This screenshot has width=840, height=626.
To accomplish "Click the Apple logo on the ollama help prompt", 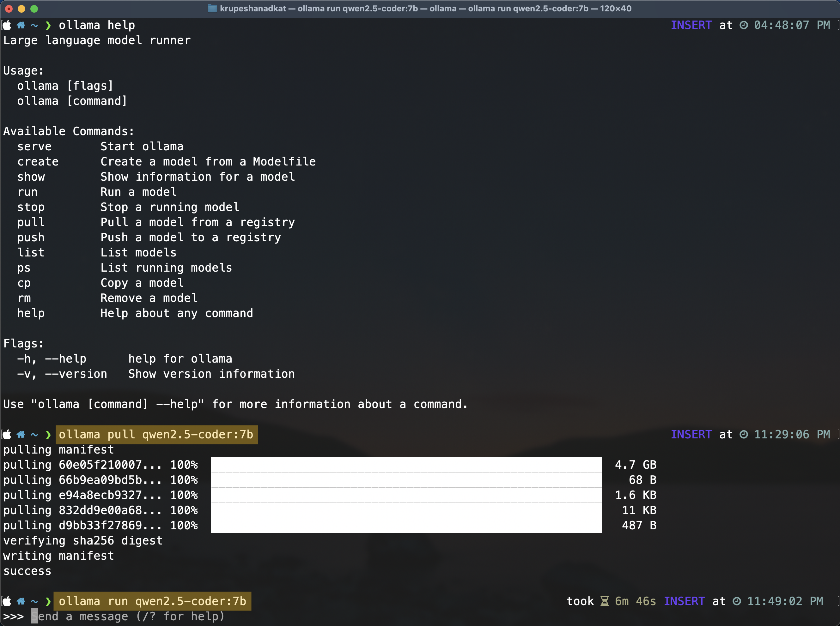I will click(7, 25).
